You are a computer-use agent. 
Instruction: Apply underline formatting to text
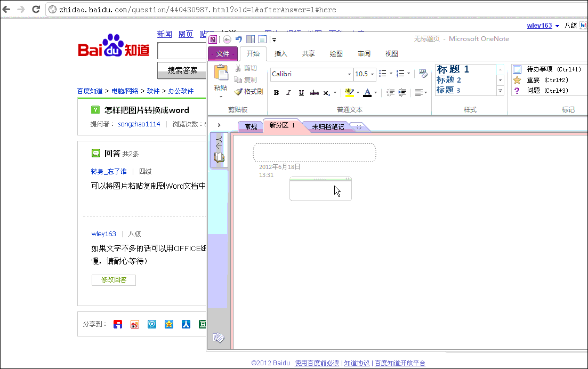coord(301,93)
